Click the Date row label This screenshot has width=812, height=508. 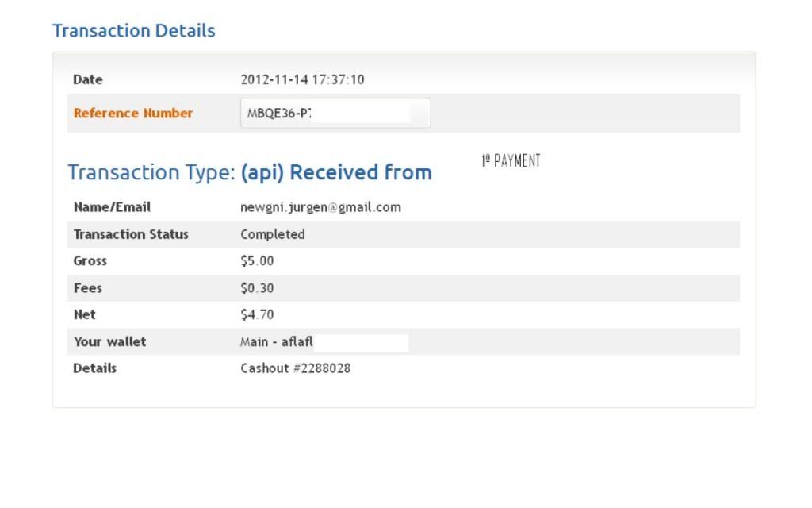tap(88, 79)
